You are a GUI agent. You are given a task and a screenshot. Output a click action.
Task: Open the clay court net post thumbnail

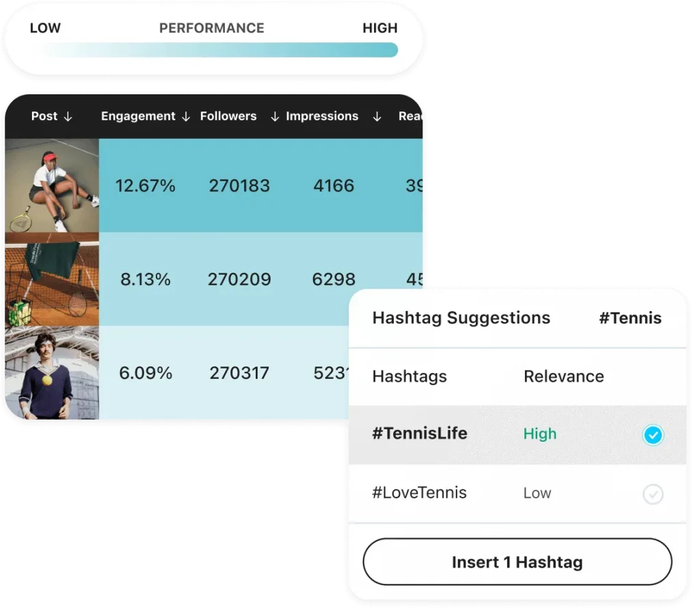point(52,279)
